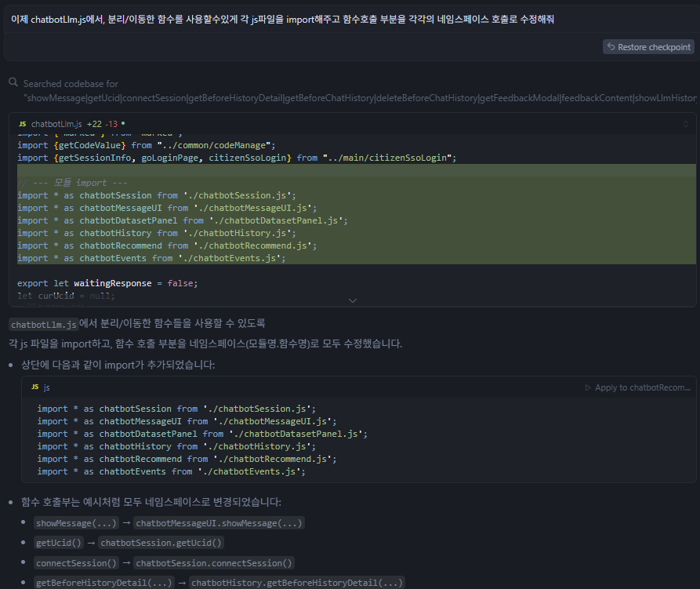Click Apply to chatbotRecom... on the snippet
Screen dimensions: 700x589
coord(643,387)
